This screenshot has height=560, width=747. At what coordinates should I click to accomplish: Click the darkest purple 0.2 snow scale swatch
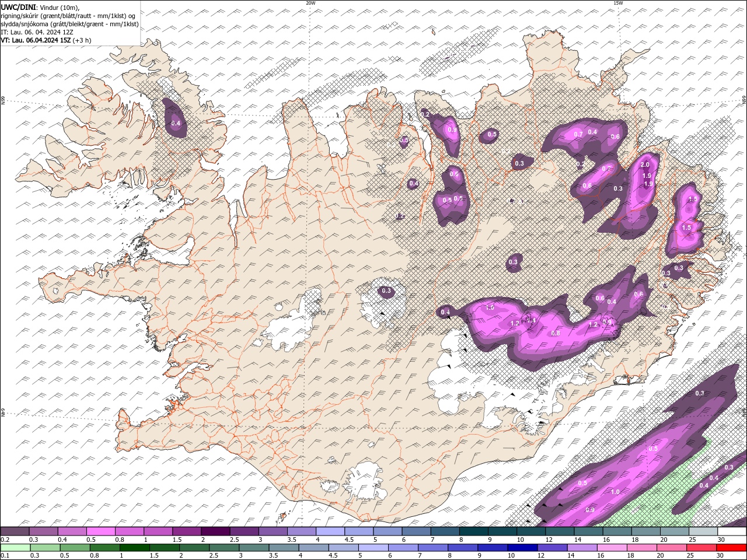pos(15,531)
